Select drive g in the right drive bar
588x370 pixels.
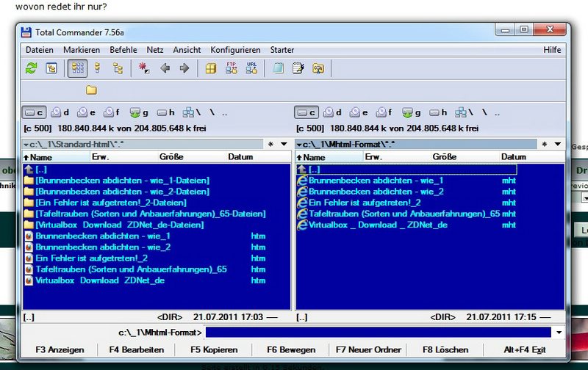pos(412,112)
